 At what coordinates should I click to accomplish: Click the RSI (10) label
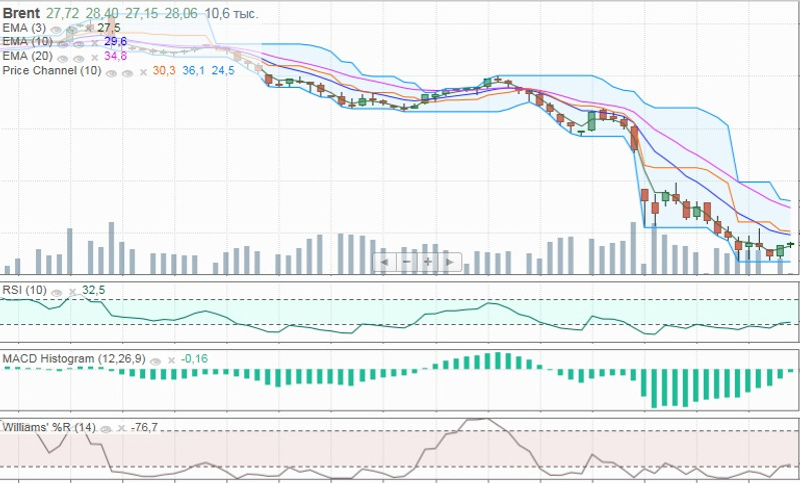(x=24, y=290)
